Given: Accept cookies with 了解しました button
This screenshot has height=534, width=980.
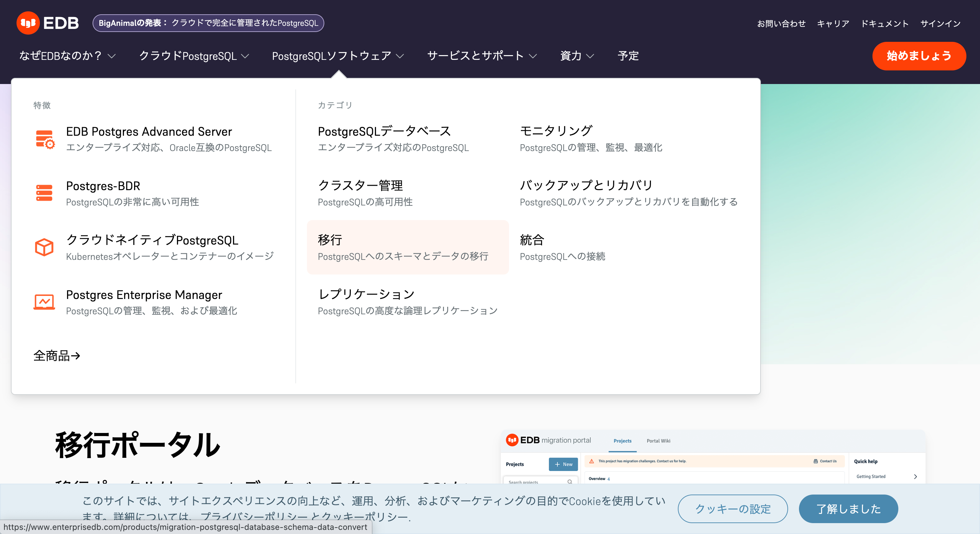Looking at the screenshot, I should tap(848, 508).
